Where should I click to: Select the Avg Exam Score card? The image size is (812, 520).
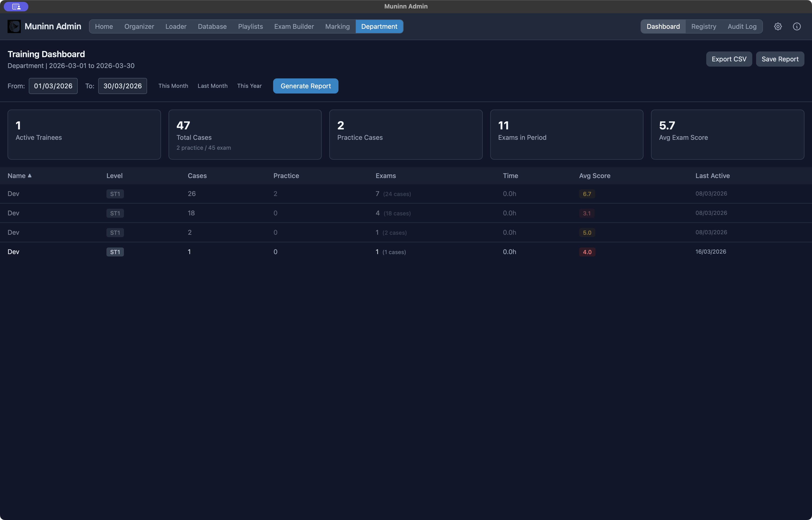pyautogui.click(x=728, y=134)
